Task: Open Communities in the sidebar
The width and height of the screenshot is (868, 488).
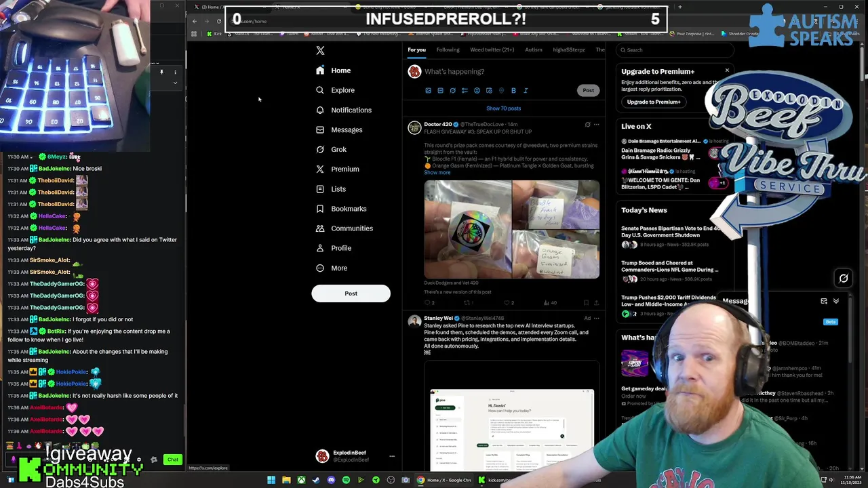Action: pyautogui.click(x=344, y=228)
